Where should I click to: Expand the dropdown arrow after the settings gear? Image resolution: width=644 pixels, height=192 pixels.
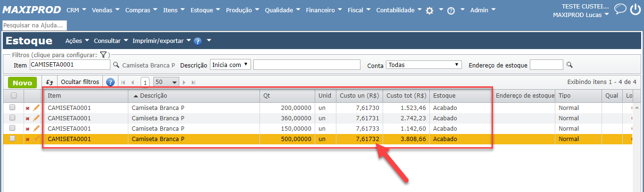[441, 9]
